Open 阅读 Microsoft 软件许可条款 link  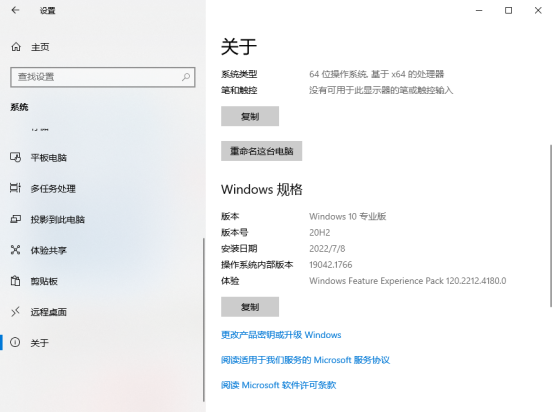(279, 385)
